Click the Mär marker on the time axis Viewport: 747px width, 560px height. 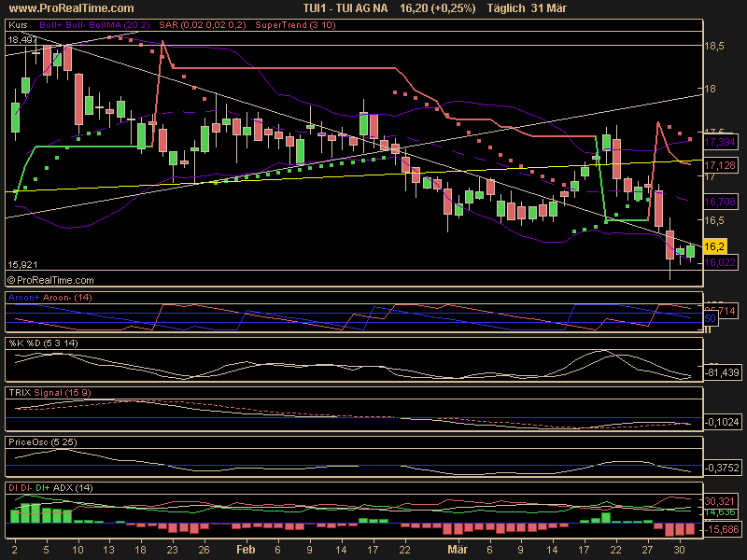[454, 551]
